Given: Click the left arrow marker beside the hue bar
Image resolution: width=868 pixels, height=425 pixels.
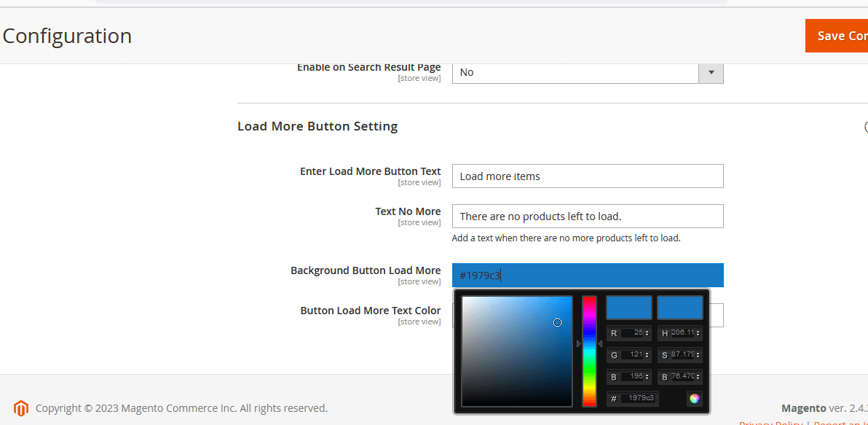Looking at the screenshot, I should [x=579, y=343].
